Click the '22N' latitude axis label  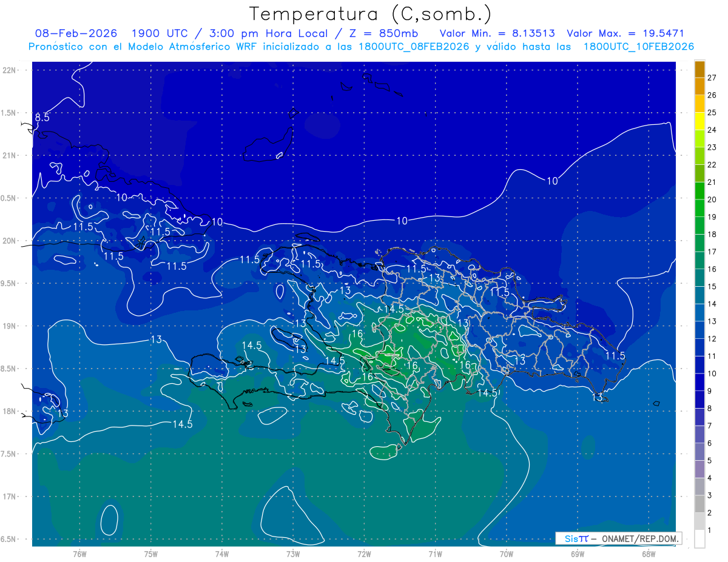10,70
